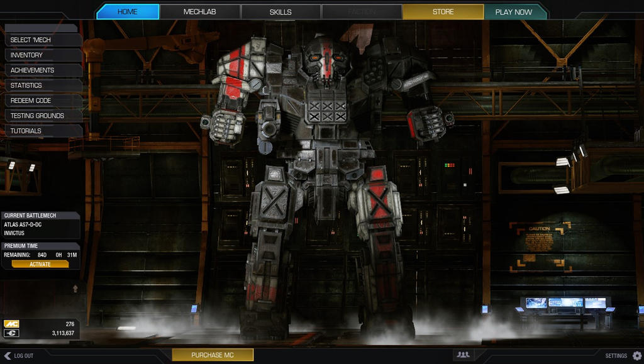Image resolution: width=644 pixels, height=364 pixels.
Task: Open STATISTICS in the side menu
Action: 43,85
